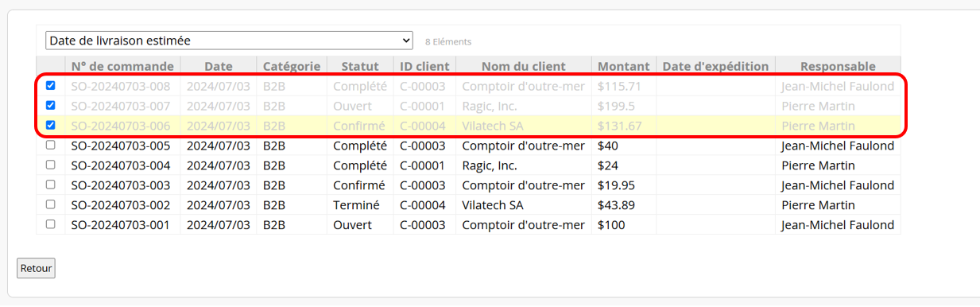This screenshot has width=980, height=307.
Task: Click the amount $43.89
Action: click(x=616, y=204)
